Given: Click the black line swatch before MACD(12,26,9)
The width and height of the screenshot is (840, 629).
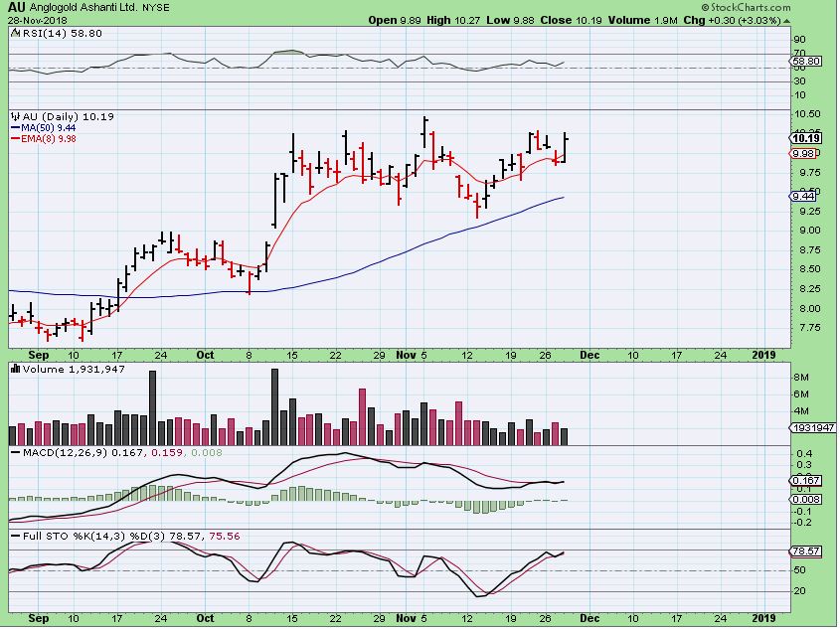Looking at the screenshot, I should (16, 453).
